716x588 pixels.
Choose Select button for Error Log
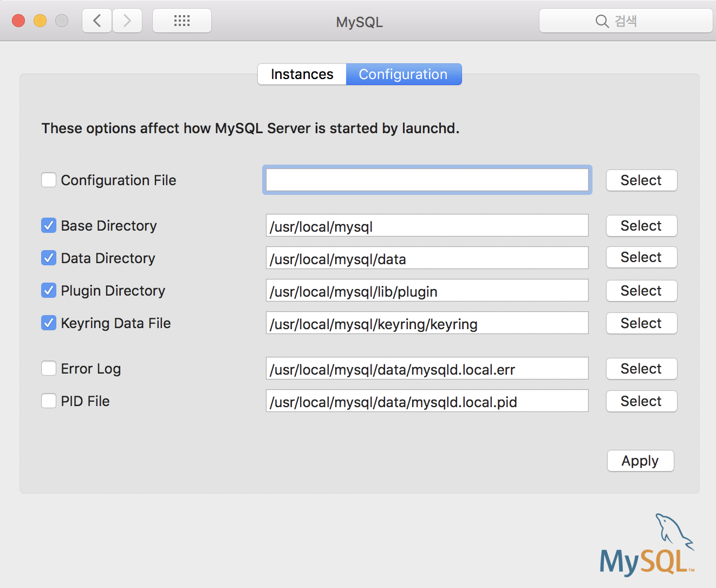click(x=641, y=369)
